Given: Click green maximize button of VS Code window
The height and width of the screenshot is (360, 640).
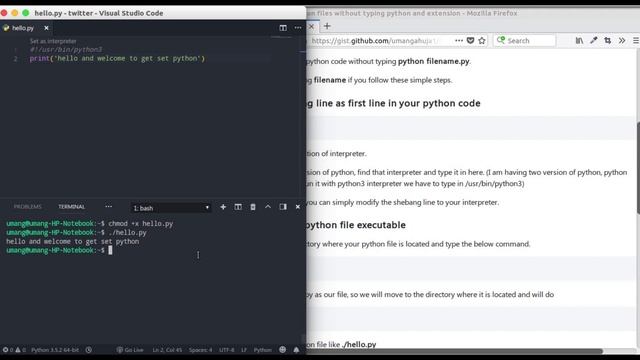Looking at the screenshot, I should click(26, 13).
